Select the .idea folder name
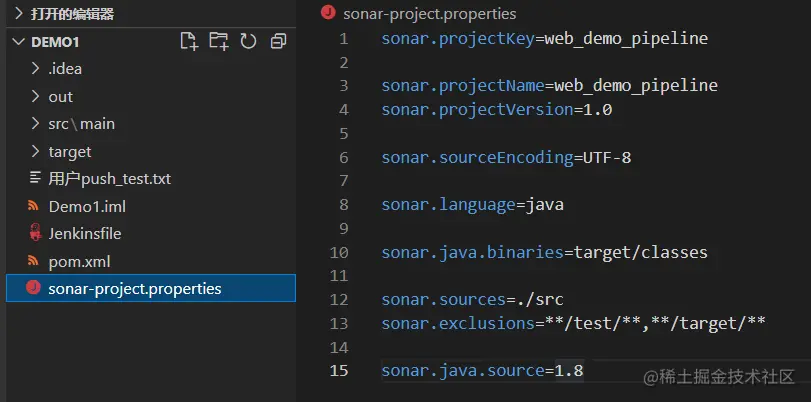Viewport: 811px width, 402px height. (65, 69)
